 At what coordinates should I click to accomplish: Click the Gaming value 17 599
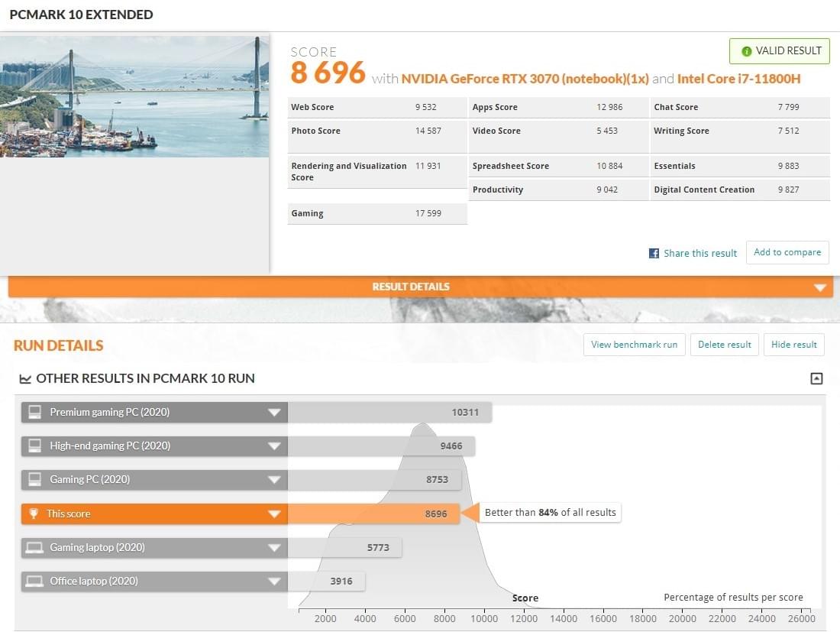click(428, 213)
